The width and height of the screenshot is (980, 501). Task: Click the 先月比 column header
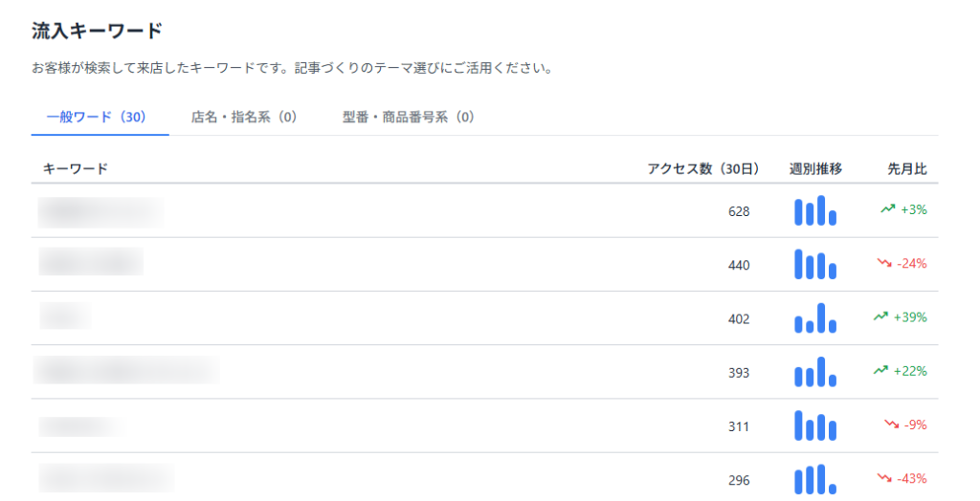[907, 168]
